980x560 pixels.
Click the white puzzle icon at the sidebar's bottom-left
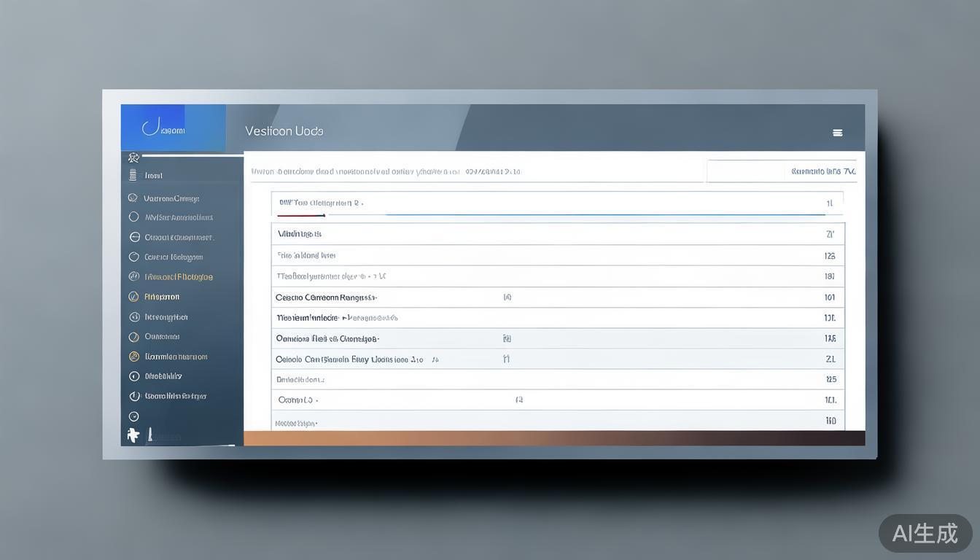pyautogui.click(x=133, y=435)
